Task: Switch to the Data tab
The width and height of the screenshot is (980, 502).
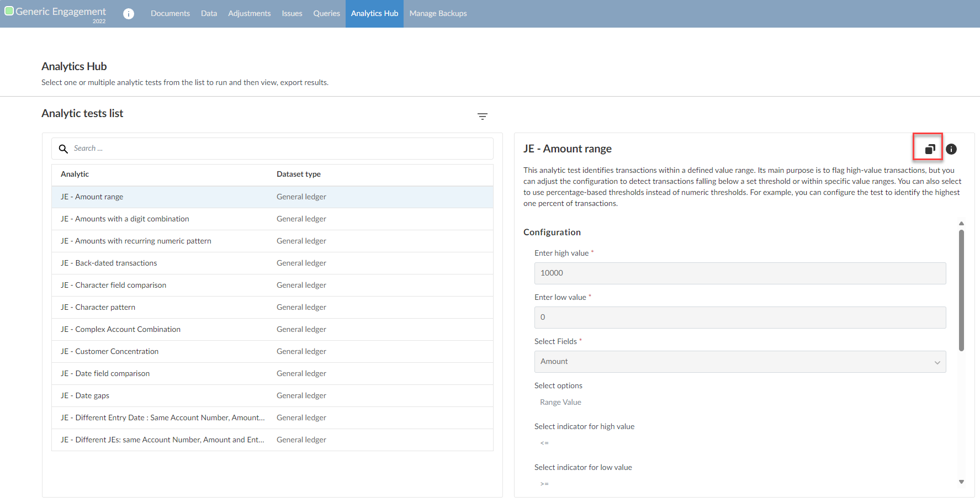Action: [x=209, y=14]
